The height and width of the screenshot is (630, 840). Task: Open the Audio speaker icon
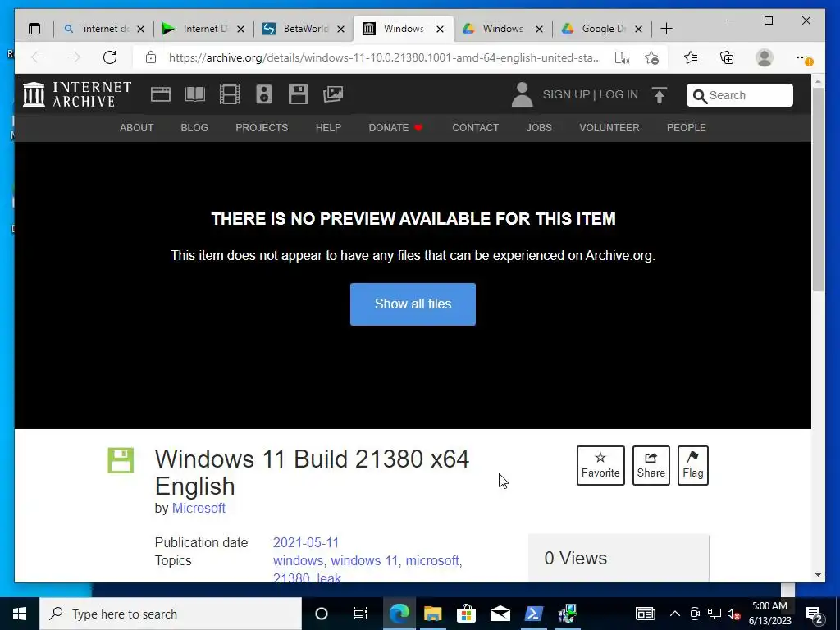[x=264, y=94]
